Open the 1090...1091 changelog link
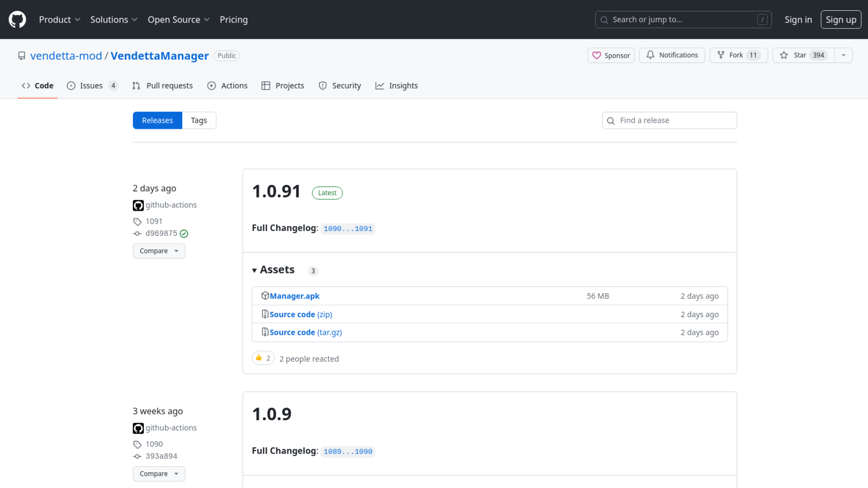The width and height of the screenshot is (868, 488). [x=348, y=229]
